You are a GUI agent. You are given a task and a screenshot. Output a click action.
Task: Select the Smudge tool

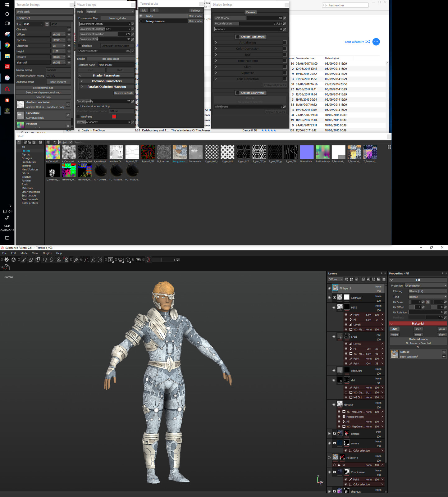click(52, 260)
